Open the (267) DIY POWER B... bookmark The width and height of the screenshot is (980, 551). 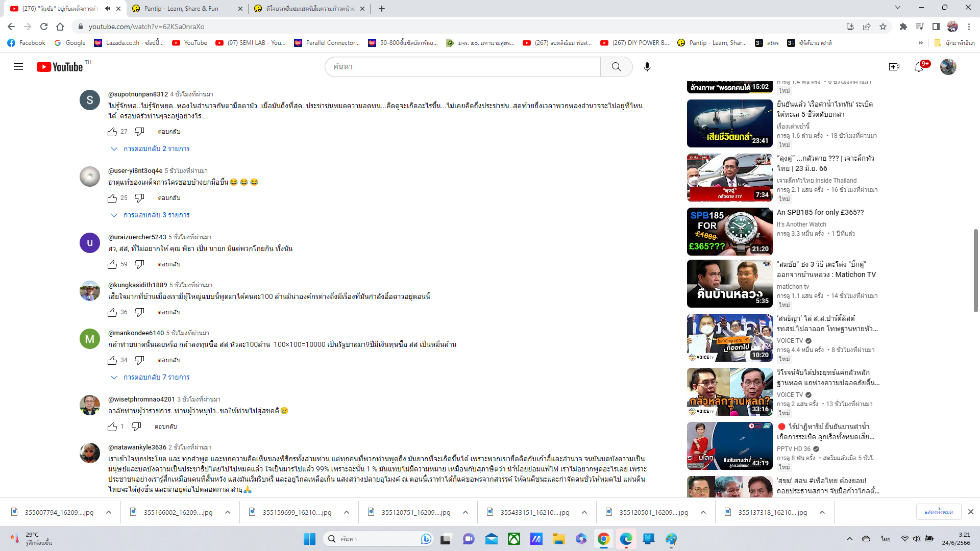click(x=635, y=43)
